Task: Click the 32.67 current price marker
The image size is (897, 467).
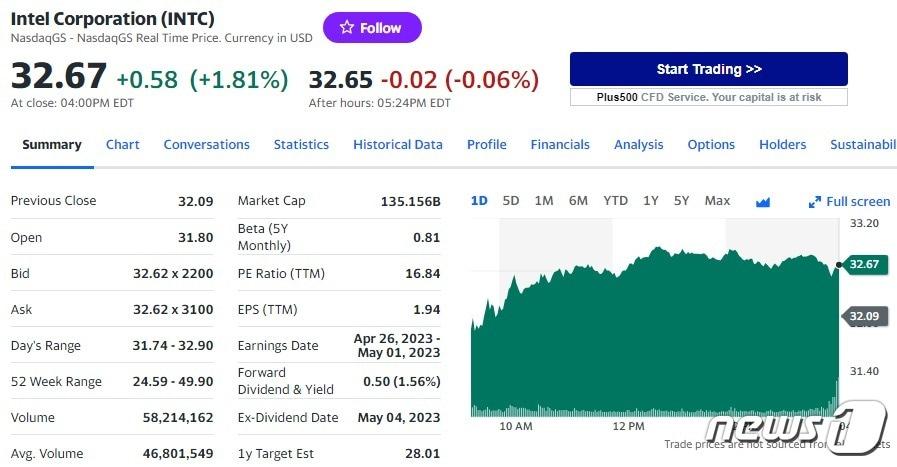Action: (863, 264)
